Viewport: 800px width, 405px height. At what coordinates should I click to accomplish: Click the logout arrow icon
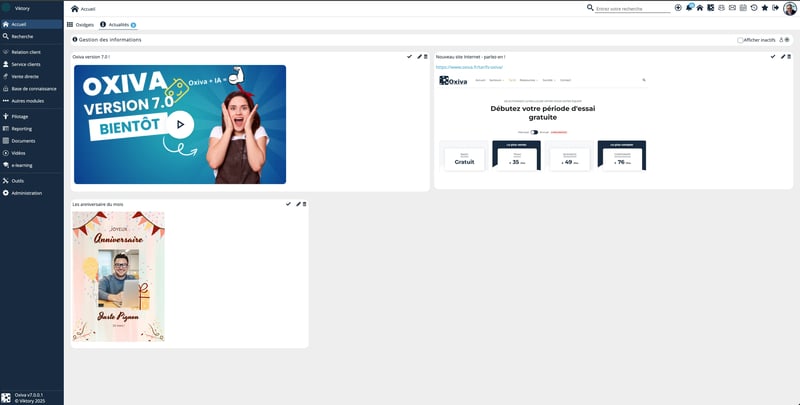tap(776, 8)
